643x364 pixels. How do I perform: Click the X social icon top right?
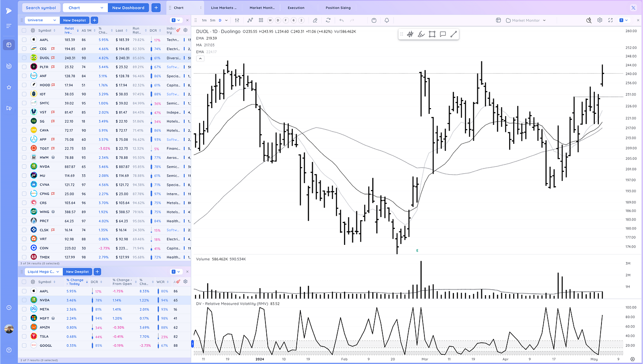[x=634, y=8]
